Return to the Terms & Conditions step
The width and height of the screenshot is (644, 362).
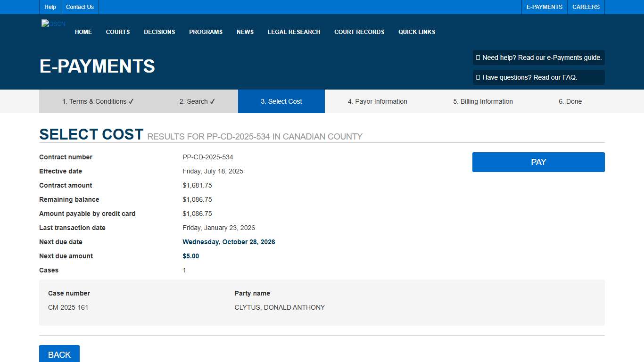tap(94, 101)
